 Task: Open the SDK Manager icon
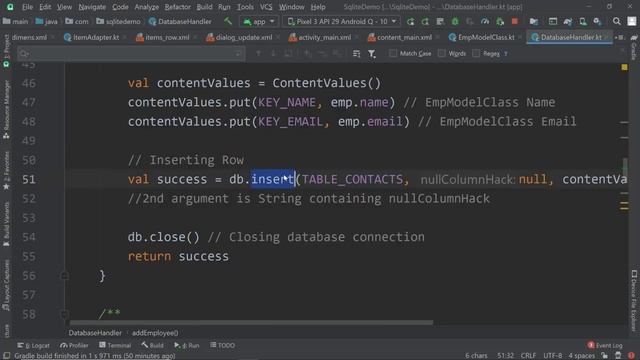598,21
